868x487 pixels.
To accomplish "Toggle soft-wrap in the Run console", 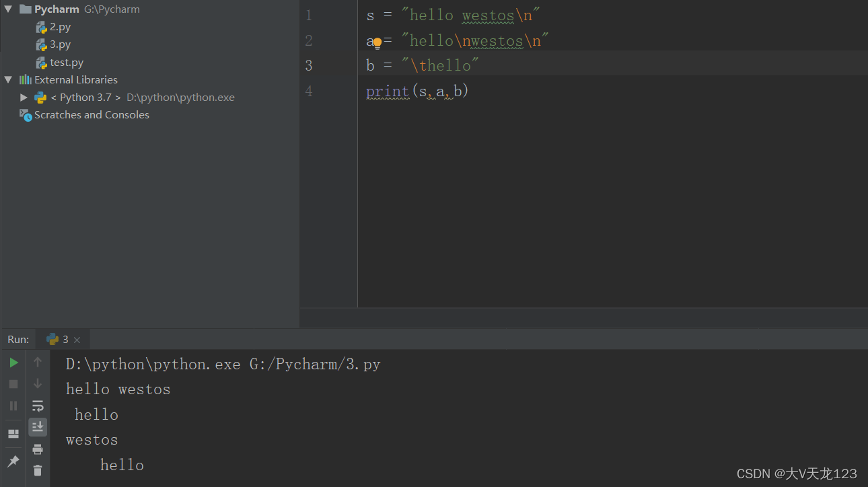I will coord(38,406).
